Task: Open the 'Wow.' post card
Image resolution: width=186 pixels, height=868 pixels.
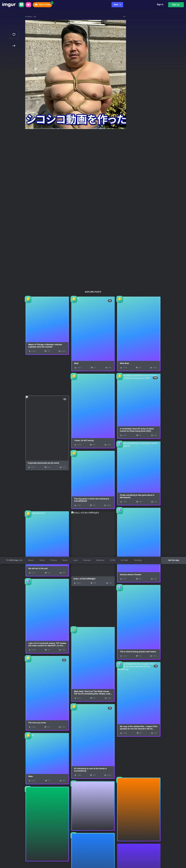Action: pyautogui.click(x=47, y=758)
